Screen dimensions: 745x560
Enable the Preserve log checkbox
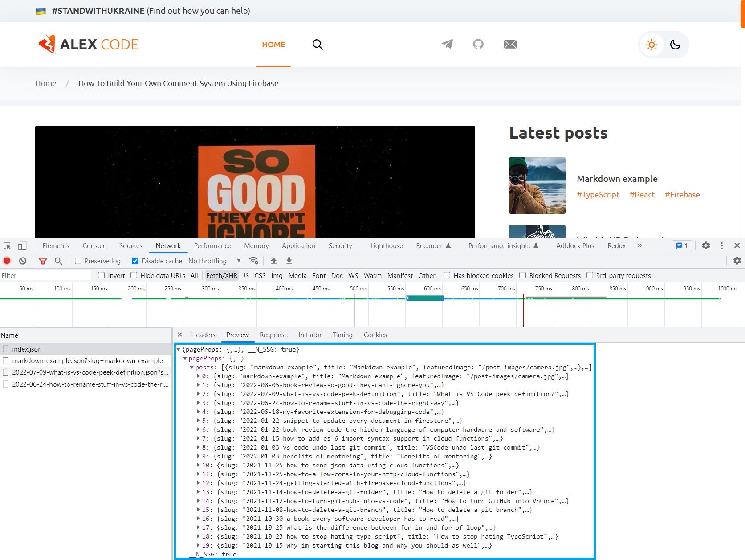click(x=78, y=261)
